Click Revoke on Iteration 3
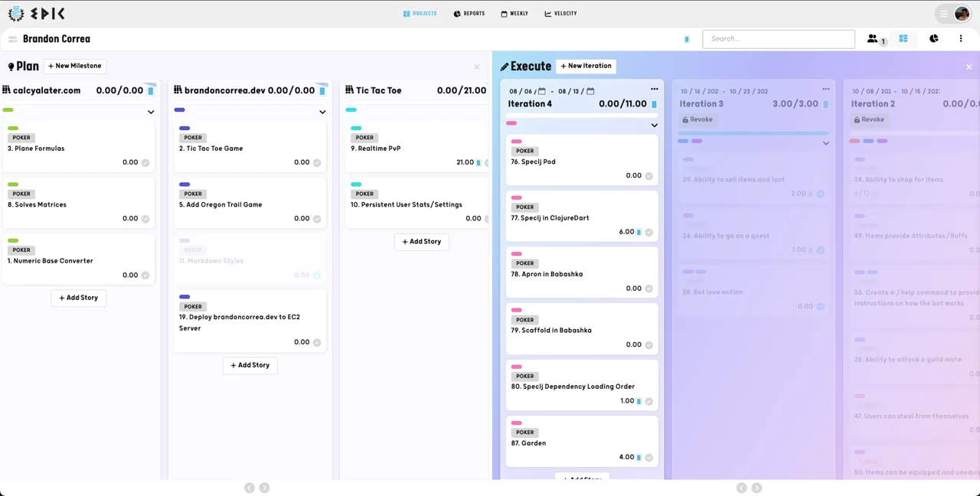Image resolution: width=980 pixels, height=496 pixels. coord(697,119)
